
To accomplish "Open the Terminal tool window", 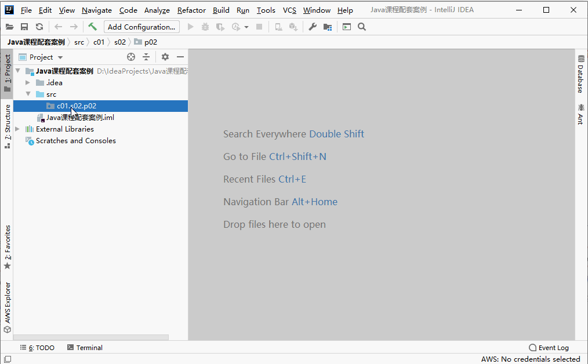I will tap(85, 348).
